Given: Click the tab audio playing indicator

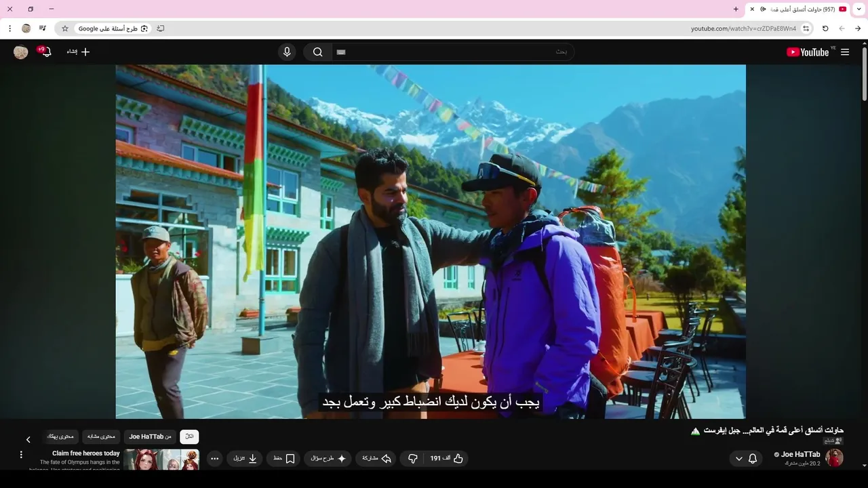Looking at the screenshot, I should pos(763,9).
